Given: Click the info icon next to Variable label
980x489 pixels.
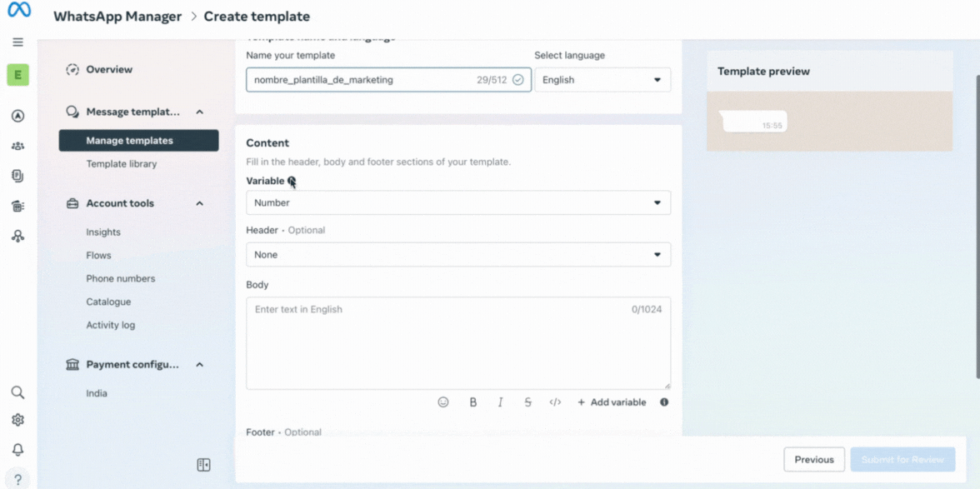Looking at the screenshot, I should 292,181.
